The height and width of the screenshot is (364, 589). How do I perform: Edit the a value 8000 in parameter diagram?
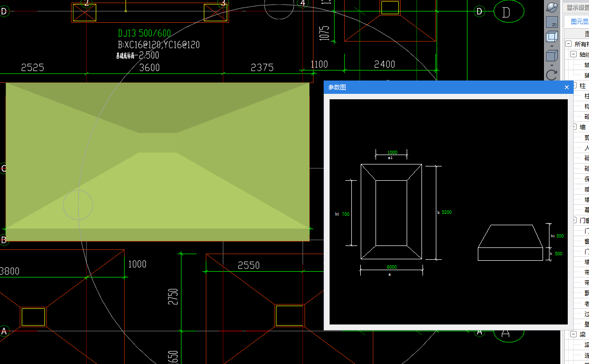coord(392,267)
